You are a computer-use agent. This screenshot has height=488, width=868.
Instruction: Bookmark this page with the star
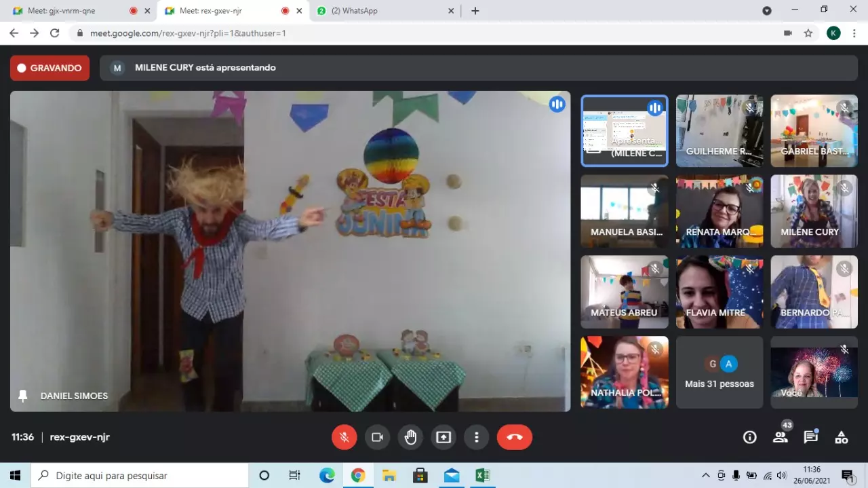pyautogui.click(x=808, y=33)
